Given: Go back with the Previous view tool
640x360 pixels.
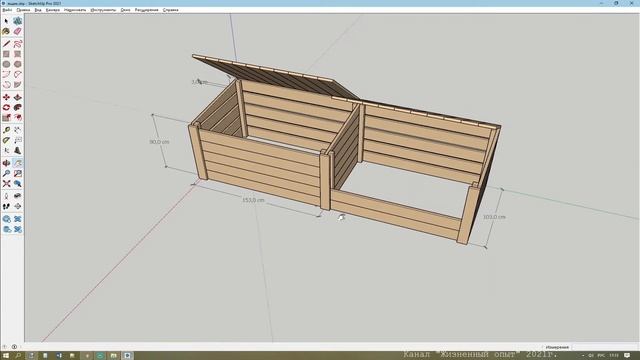Looking at the screenshot, I should point(18,184).
